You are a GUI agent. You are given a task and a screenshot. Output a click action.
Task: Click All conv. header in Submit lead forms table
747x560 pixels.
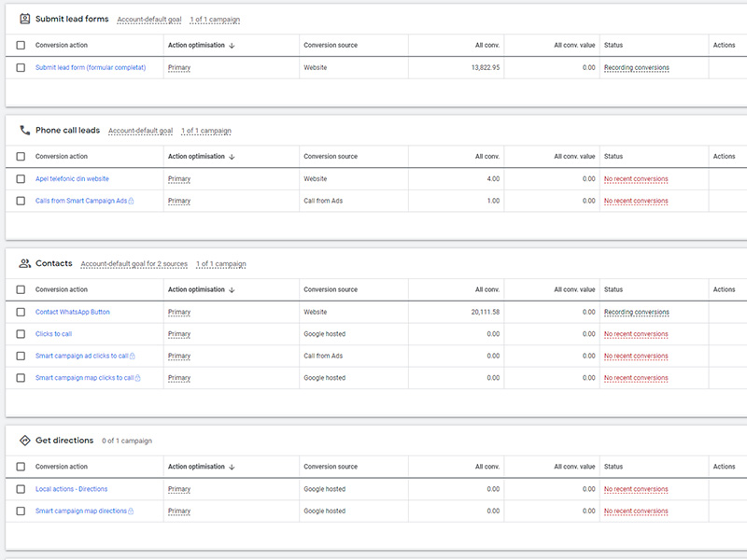click(x=487, y=45)
